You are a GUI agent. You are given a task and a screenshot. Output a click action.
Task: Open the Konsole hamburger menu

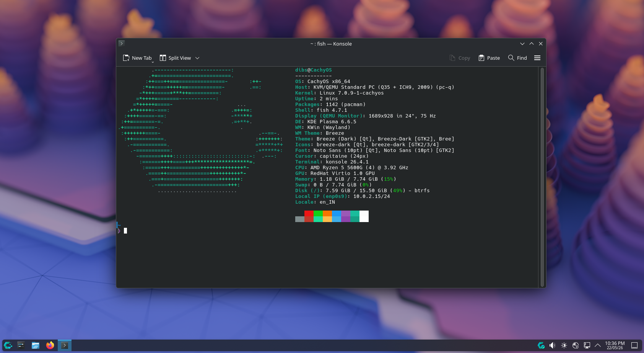537,58
